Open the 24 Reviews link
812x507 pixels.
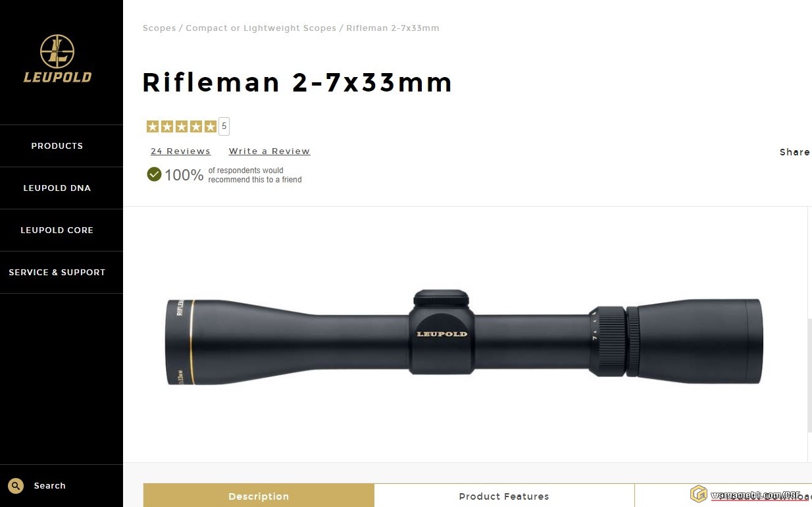click(180, 151)
